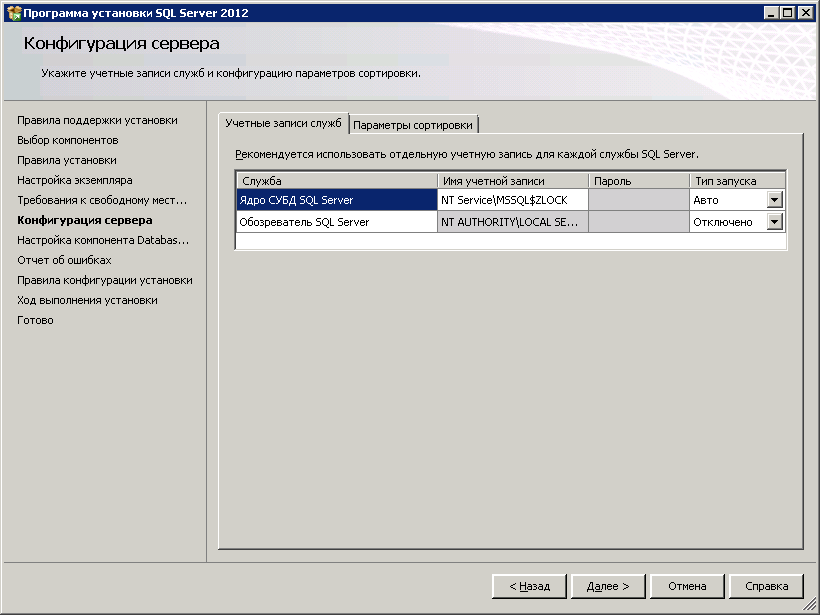
Task: Click the NT Service\MSSQL$ZLOCK account name field
Action: pyautogui.click(x=512, y=200)
